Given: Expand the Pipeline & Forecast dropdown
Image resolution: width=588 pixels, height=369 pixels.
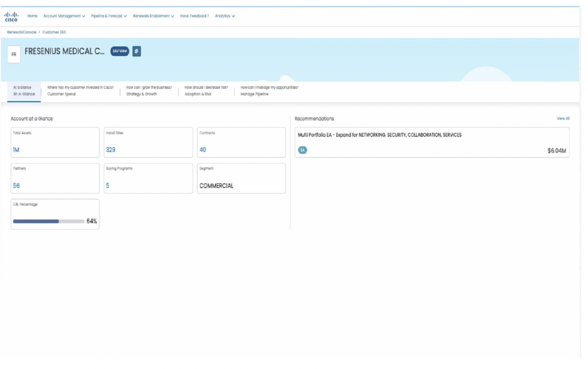Looking at the screenshot, I should [109, 16].
